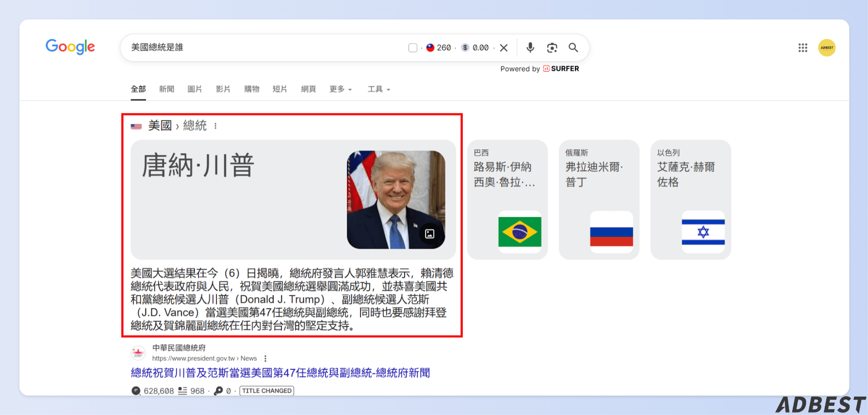Image resolution: width=868 pixels, height=415 pixels.
Task: Expand the 更多 dropdown
Action: (341, 89)
